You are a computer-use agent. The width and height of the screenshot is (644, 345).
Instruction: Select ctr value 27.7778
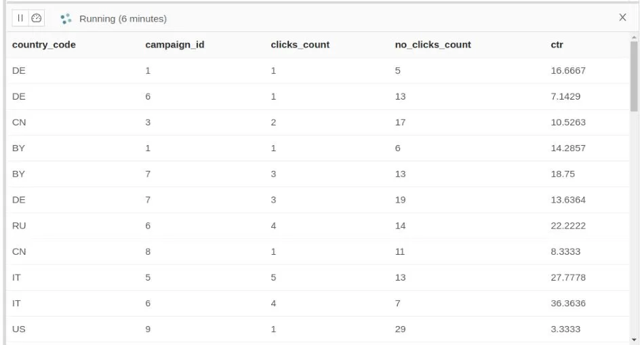click(x=568, y=278)
